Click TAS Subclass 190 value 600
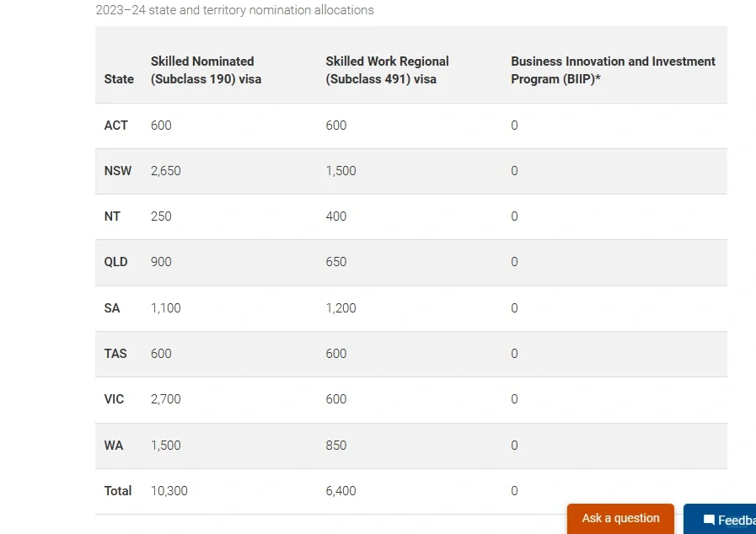This screenshot has height=534, width=756. coord(160,353)
